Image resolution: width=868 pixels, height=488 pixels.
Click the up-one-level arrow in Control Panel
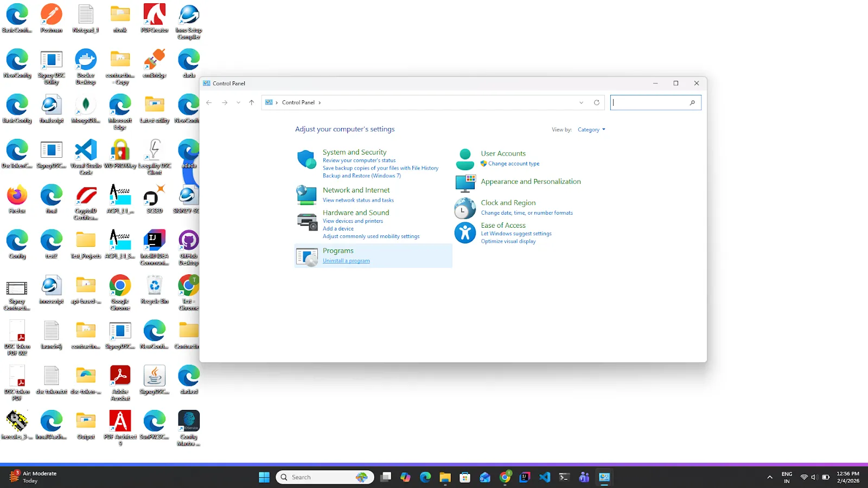[x=252, y=102]
